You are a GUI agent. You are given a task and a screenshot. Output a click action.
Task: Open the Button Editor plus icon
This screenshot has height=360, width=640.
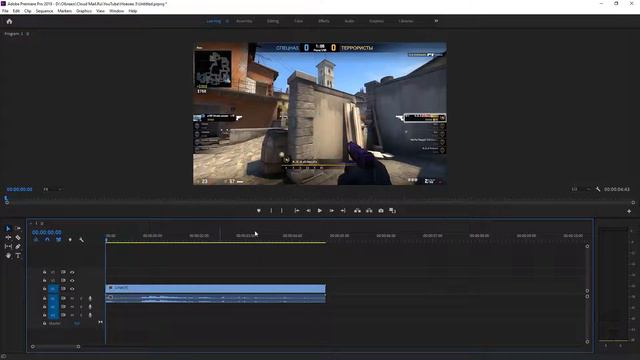(x=629, y=211)
